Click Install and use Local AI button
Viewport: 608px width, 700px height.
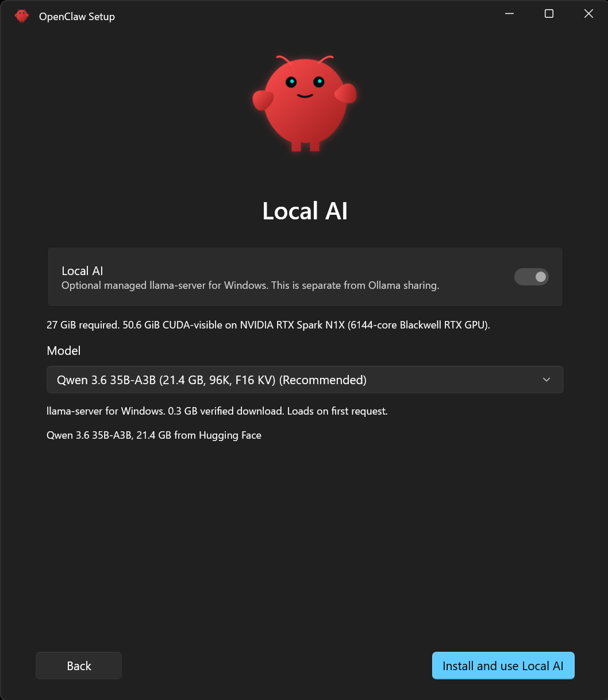[503, 666]
